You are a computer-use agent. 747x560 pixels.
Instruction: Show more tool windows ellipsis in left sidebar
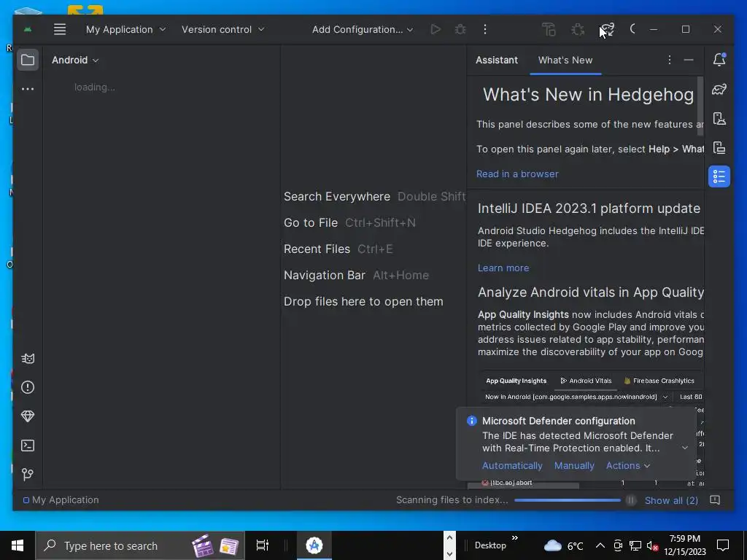pos(28,89)
